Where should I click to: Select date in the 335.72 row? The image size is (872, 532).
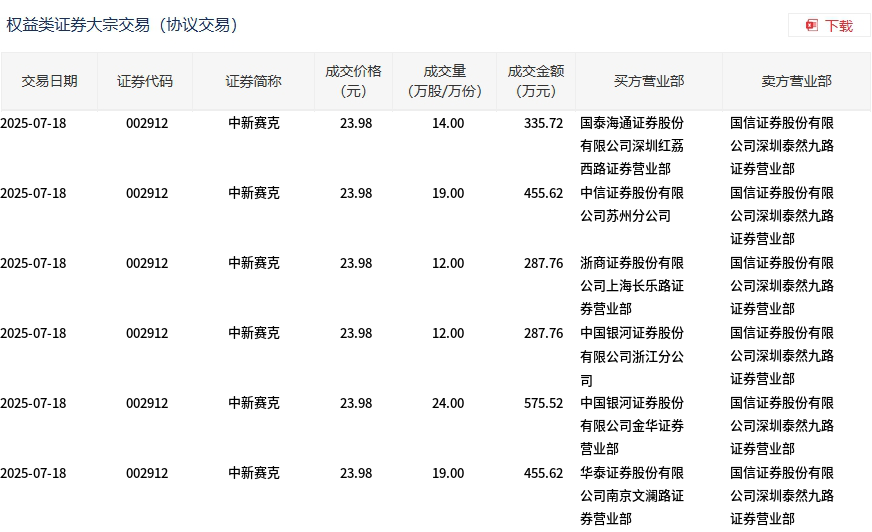(x=33, y=123)
